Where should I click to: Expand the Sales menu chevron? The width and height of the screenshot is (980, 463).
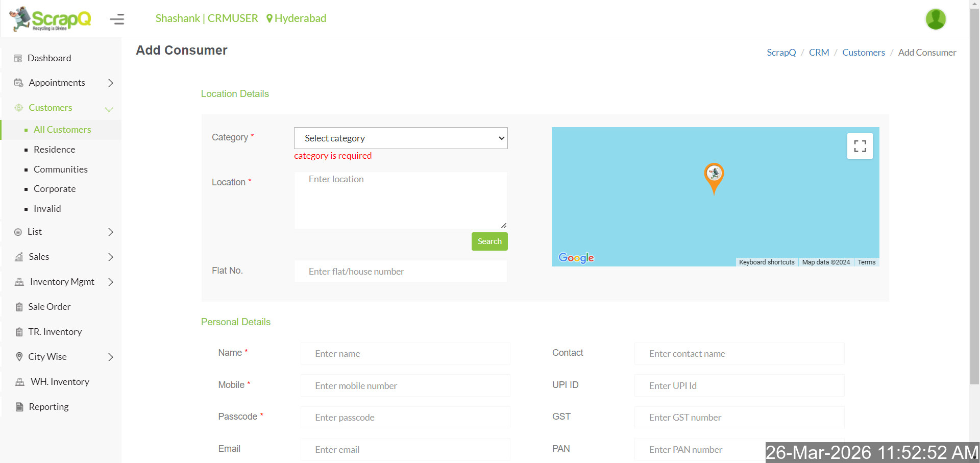pos(110,257)
